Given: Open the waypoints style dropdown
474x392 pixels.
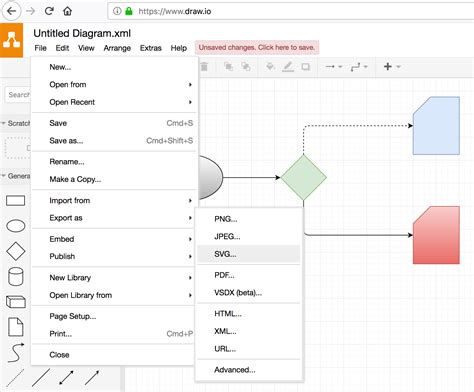Looking at the screenshot, I should pos(359,67).
